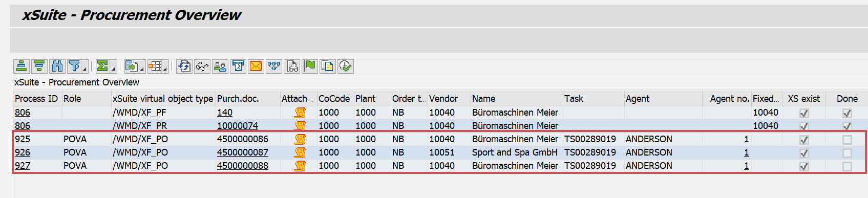Toggle Done checkbox for process 925
The image size is (868, 198).
coord(847,140)
